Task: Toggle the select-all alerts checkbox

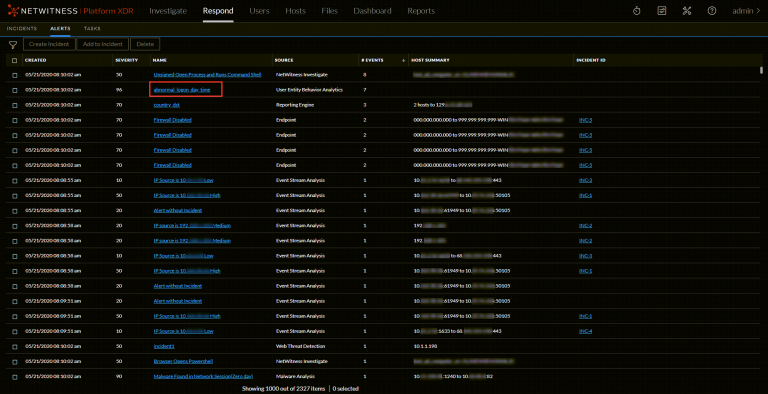Action: [x=14, y=60]
